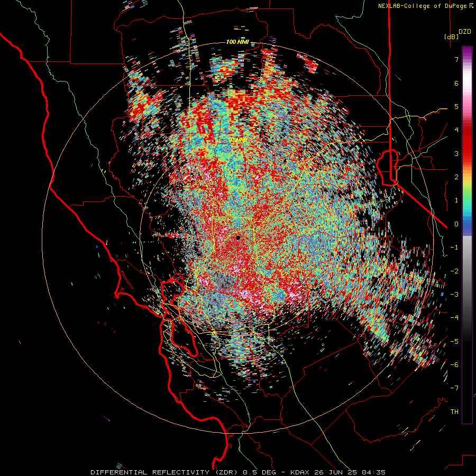Viewport: 476px width, 476px height.
Task: Click the 3 value on the legend
Action: (456, 153)
